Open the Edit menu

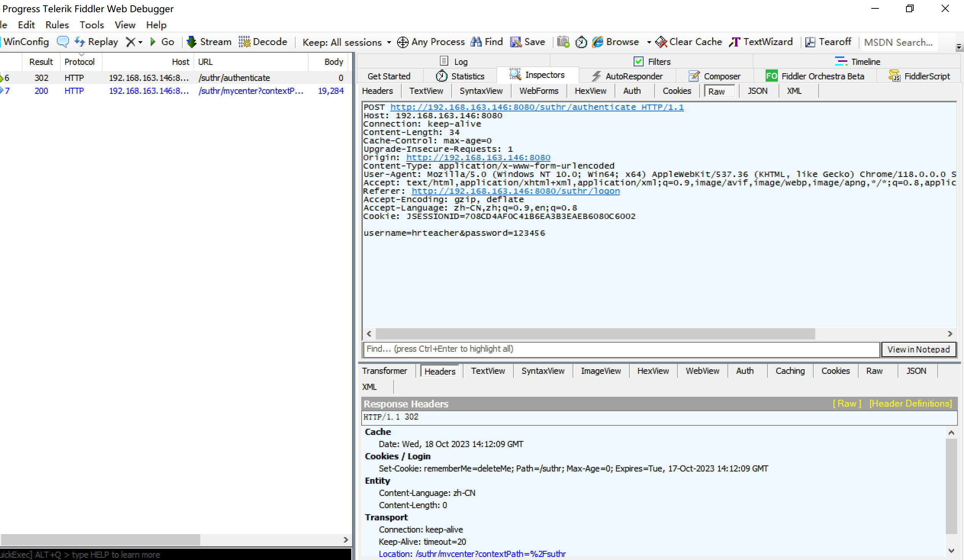(26, 25)
